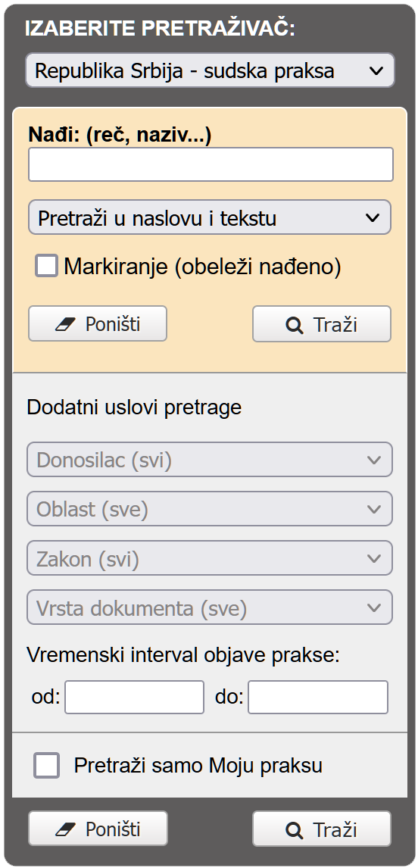The height and width of the screenshot is (868, 418).
Task: Click the 'do' date input field
Action: coord(318,698)
